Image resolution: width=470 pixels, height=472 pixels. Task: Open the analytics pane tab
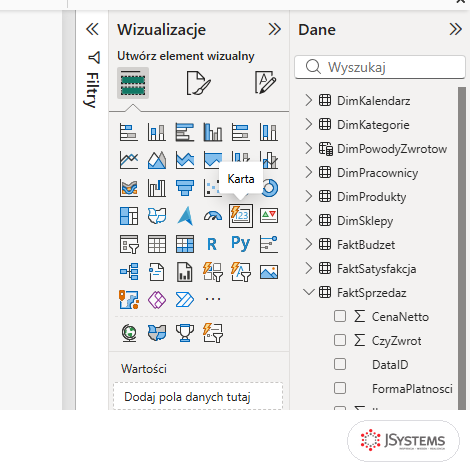(265, 82)
